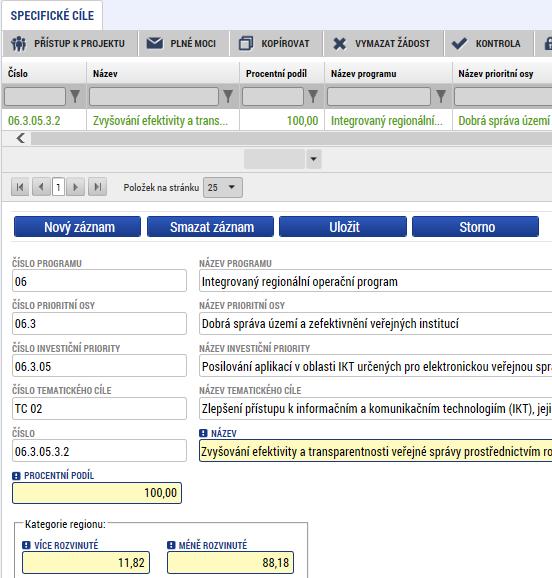
Task: Sort by Název prioritní osy header
Action: click(x=496, y=74)
